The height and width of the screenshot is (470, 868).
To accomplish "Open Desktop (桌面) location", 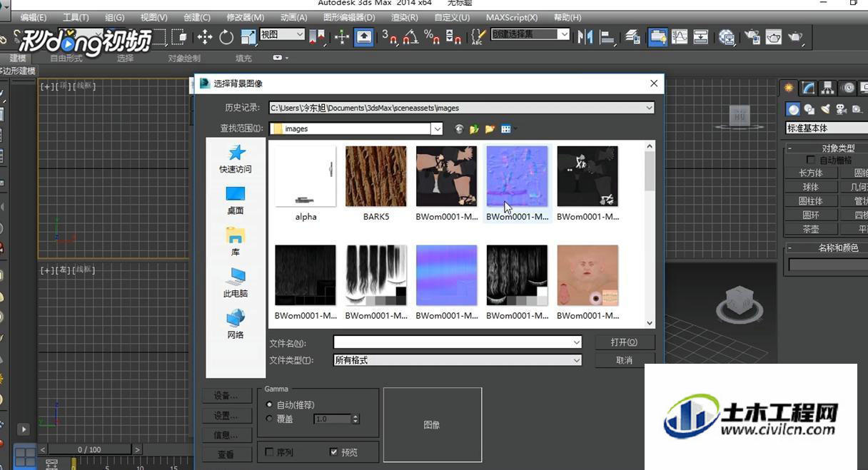I will (236, 200).
